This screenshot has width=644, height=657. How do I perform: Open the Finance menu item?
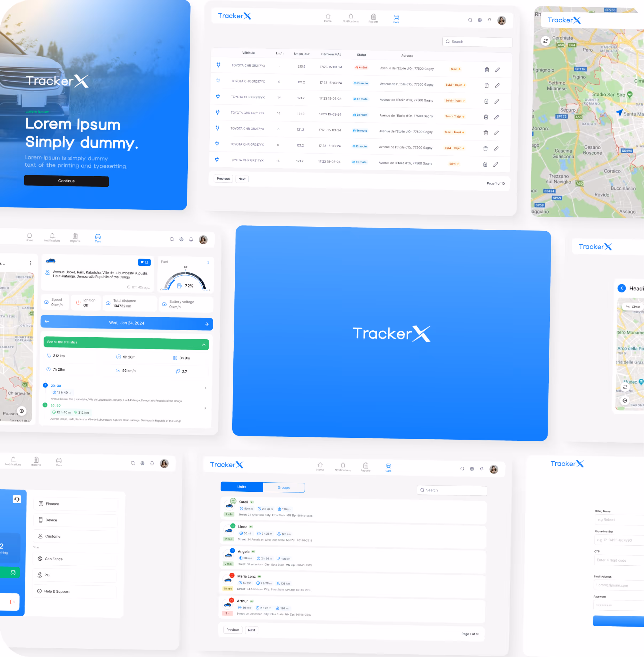[52, 504]
